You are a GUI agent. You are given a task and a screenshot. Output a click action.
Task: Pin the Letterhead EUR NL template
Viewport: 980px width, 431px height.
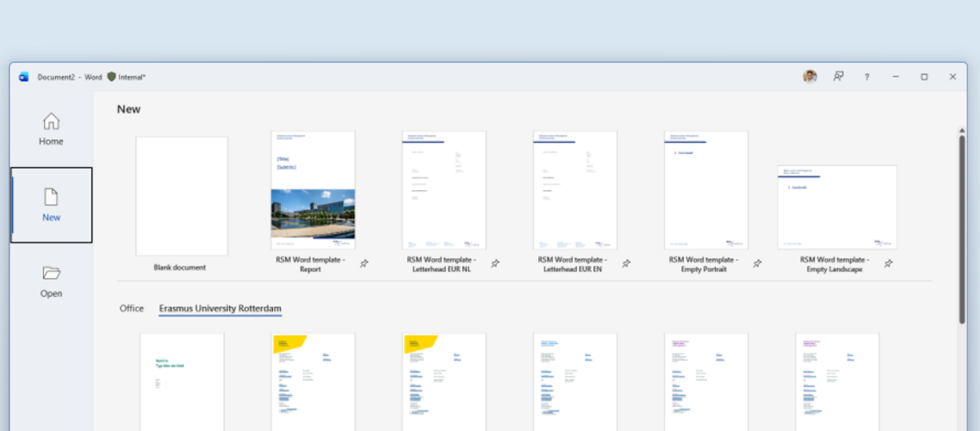[x=495, y=264]
